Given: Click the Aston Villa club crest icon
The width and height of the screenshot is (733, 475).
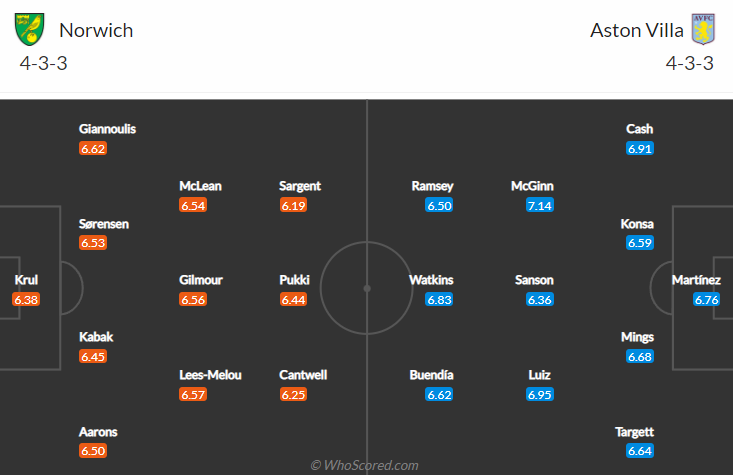Looking at the screenshot, I should (x=704, y=29).
